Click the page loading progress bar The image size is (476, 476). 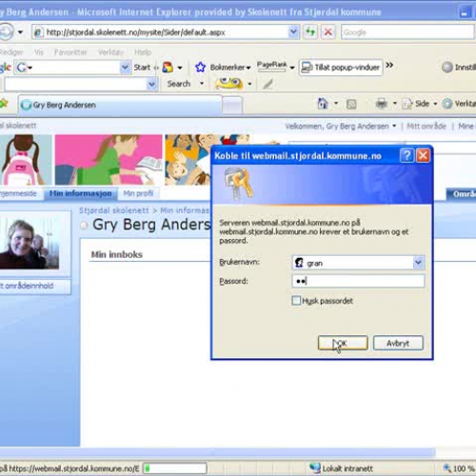pyautogui.click(x=174, y=468)
